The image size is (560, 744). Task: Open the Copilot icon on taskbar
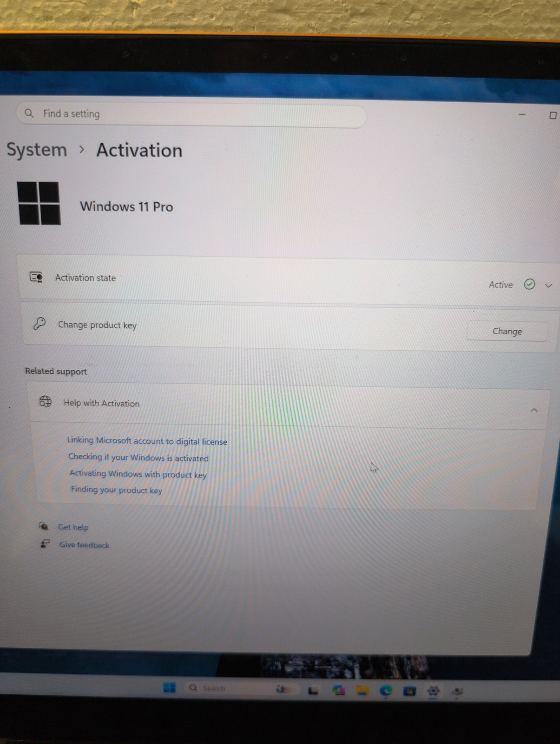click(x=339, y=691)
